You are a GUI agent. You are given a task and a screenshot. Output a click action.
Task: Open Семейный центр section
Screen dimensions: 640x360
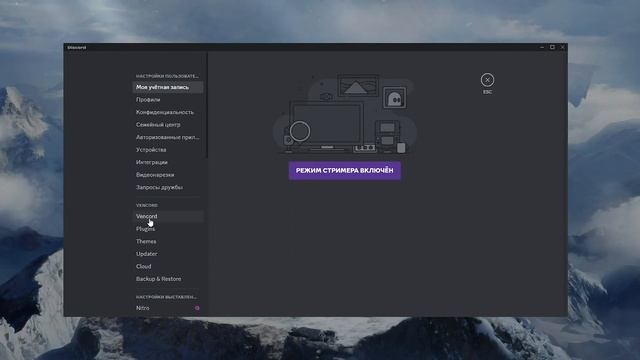click(x=168, y=125)
